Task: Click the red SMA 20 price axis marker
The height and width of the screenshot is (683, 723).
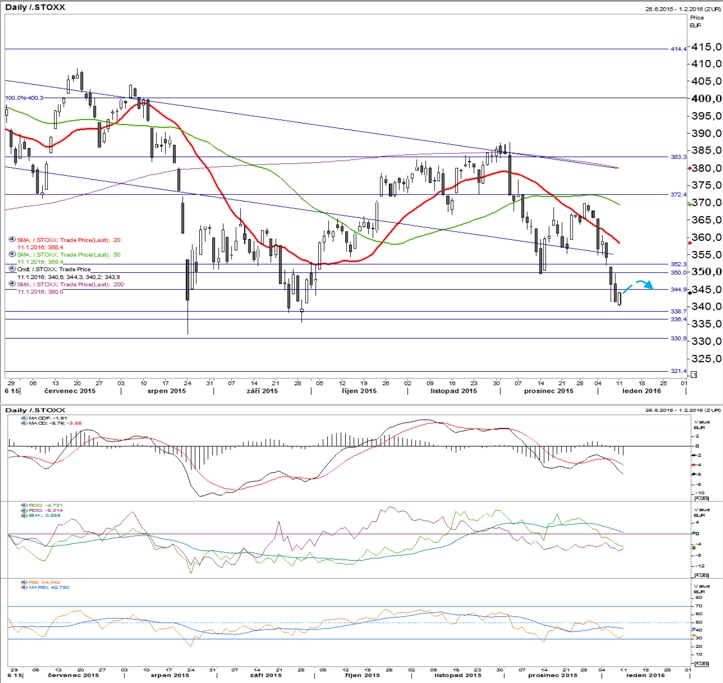Action: coord(689,243)
